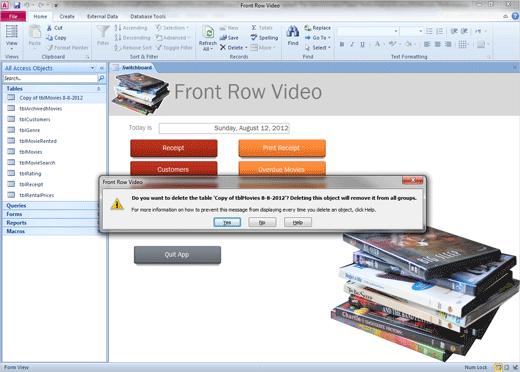This screenshot has height=372, width=520.
Task: Open the Database Tools ribbon tab
Action: click(148, 16)
